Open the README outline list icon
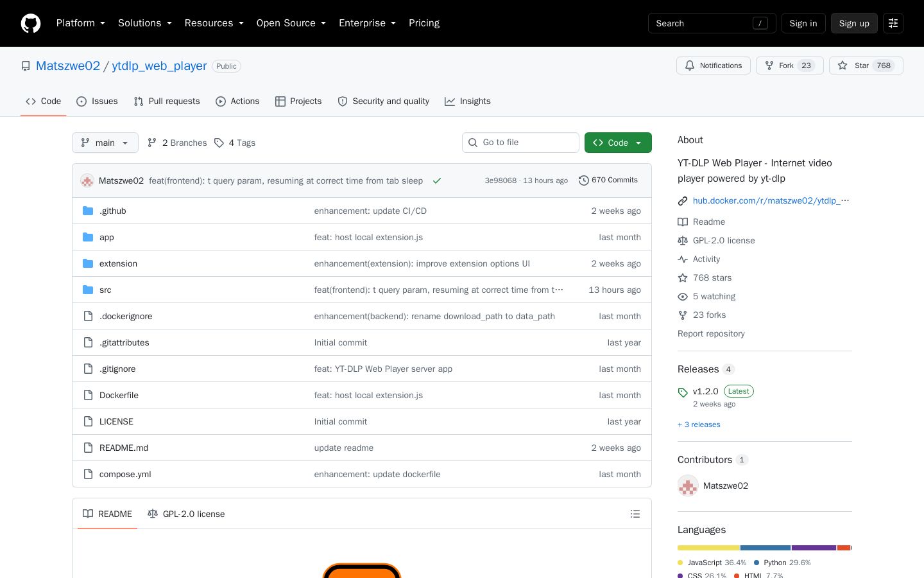 tap(635, 514)
